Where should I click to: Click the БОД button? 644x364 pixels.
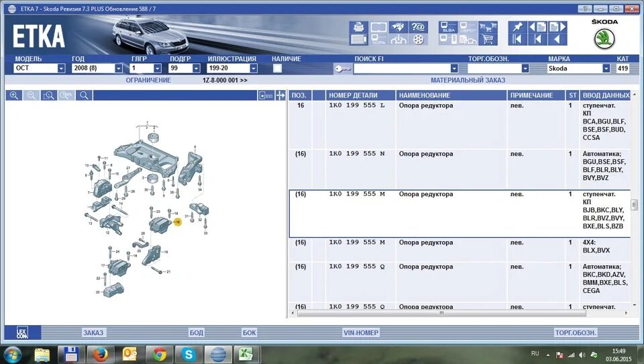click(197, 332)
